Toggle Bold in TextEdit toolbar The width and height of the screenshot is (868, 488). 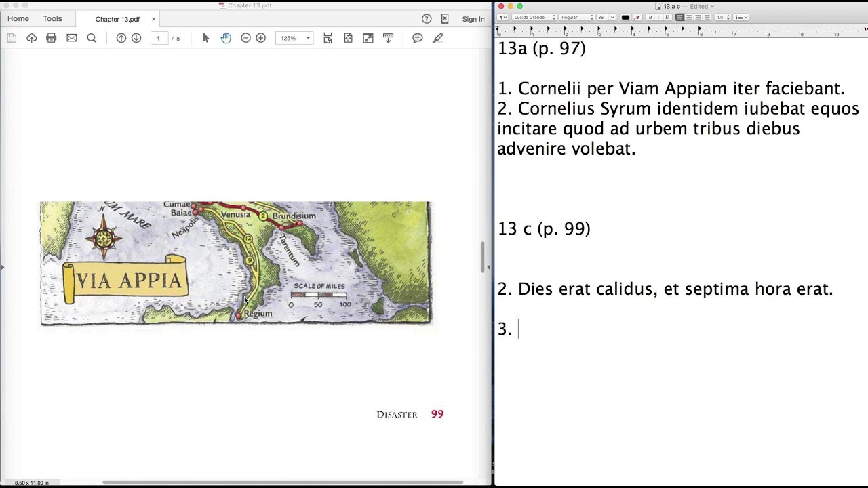pyautogui.click(x=650, y=17)
